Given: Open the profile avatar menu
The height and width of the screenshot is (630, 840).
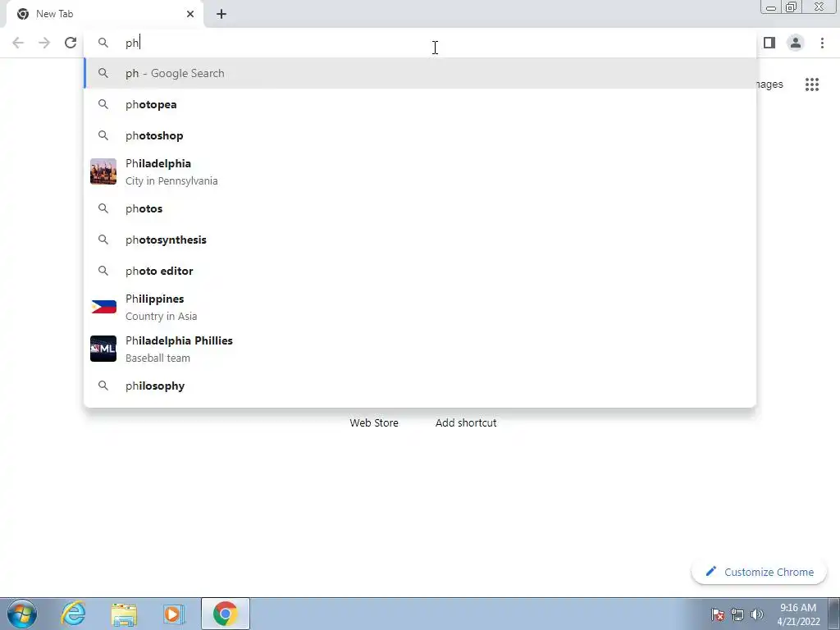Looking at the screenshot, I should tap(796, 43).
